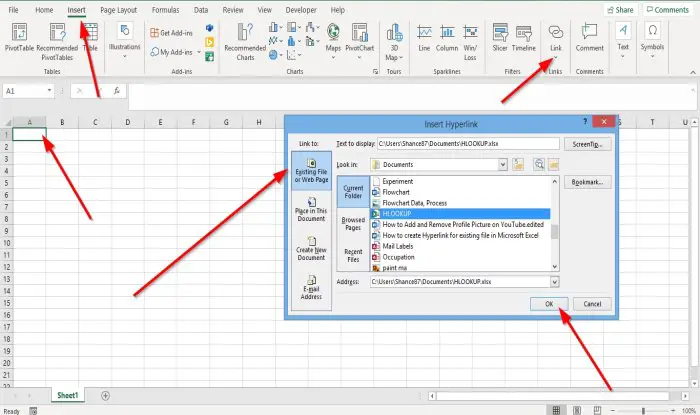Viewport: 700px width, 415px height.
Task: Open My Add-ins
Action: click(x=172, y=52)
